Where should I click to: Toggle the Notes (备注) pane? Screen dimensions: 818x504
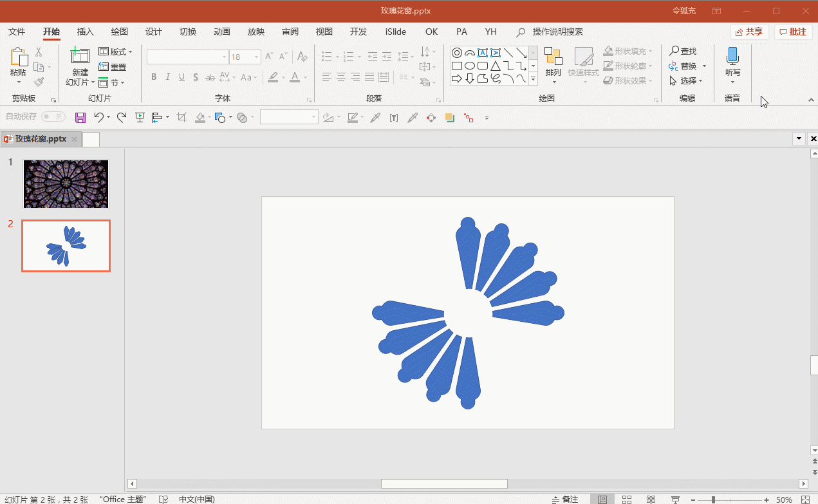point(566,499)
